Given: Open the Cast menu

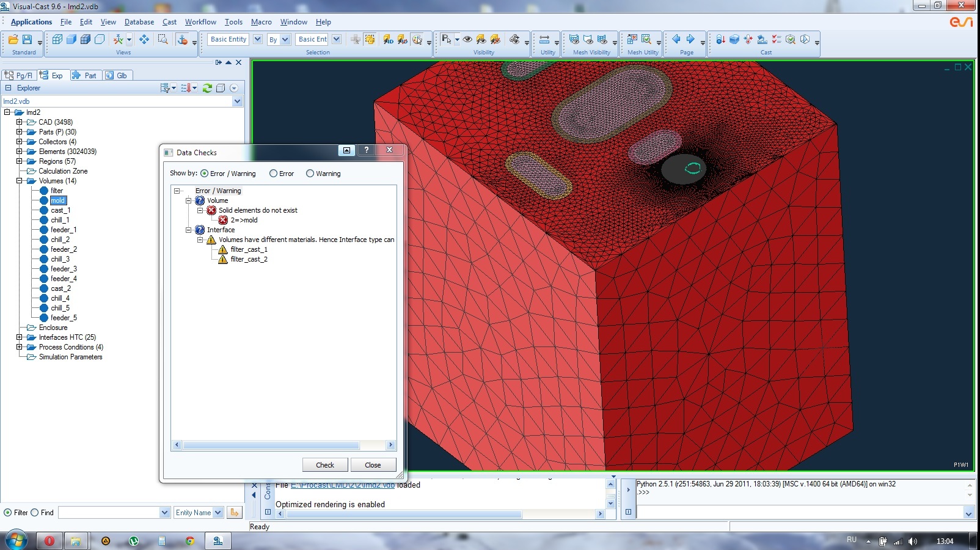Looking at the screenshot, I should [169, 22].
